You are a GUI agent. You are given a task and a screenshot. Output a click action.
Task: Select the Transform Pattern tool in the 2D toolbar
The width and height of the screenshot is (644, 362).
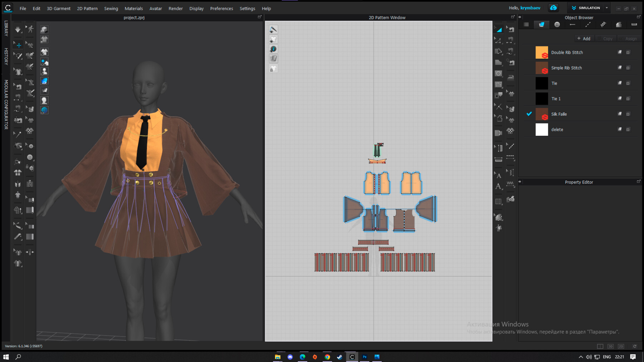click(498, 30)
